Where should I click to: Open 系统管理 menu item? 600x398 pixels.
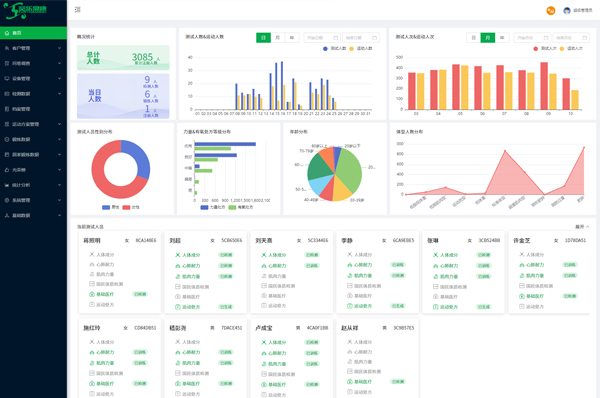coord(33,200)
